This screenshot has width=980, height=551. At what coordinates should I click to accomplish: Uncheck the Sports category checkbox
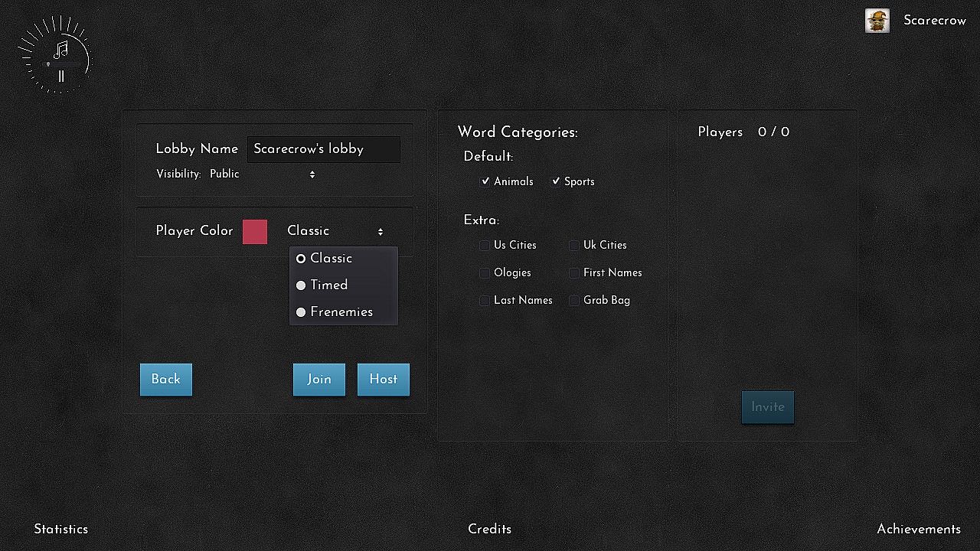(x=556, y=181)
